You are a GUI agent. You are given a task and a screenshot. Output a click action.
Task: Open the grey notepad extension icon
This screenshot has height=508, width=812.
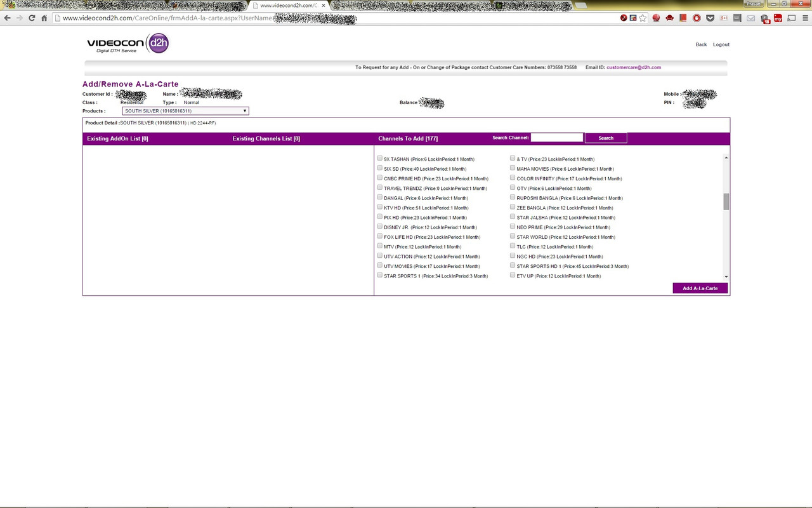coord(737,18)
